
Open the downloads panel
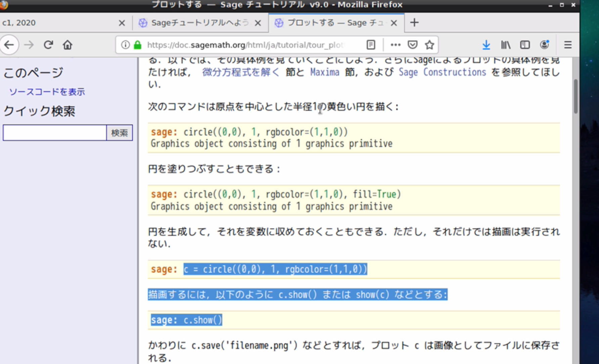[x=486, y=45]
